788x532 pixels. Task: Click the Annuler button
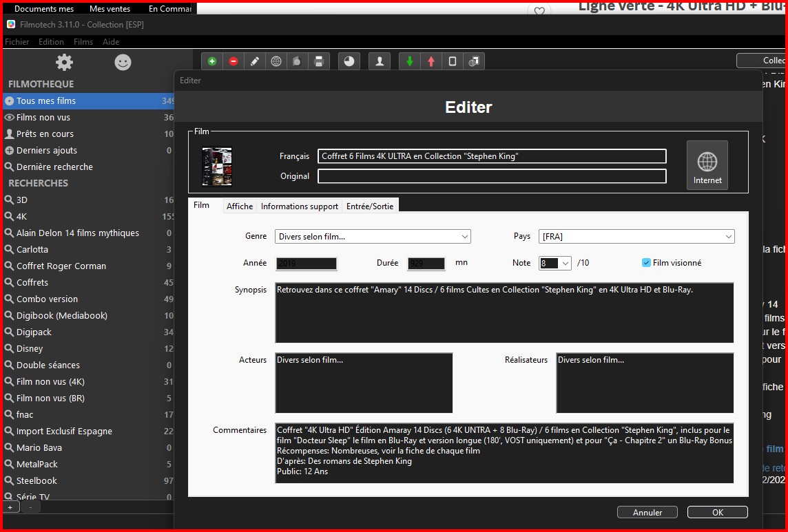[x=647, y=512]
